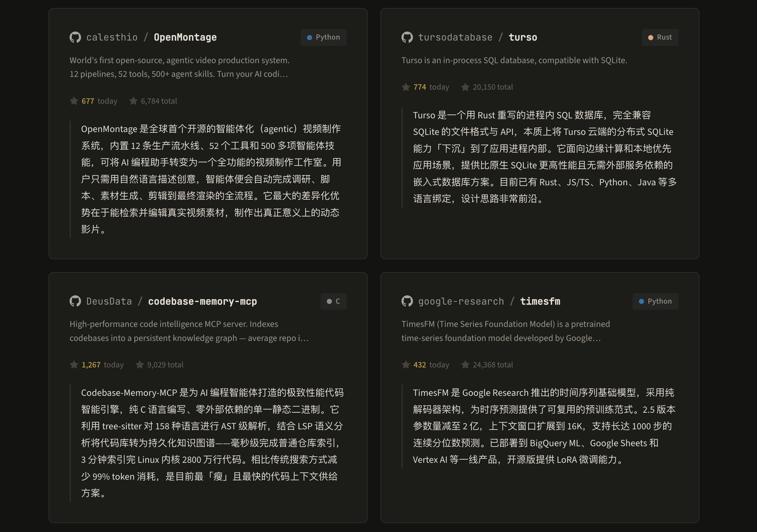
Task: Select the "24,368 total" star count
Action: click(x=493, y=365)
